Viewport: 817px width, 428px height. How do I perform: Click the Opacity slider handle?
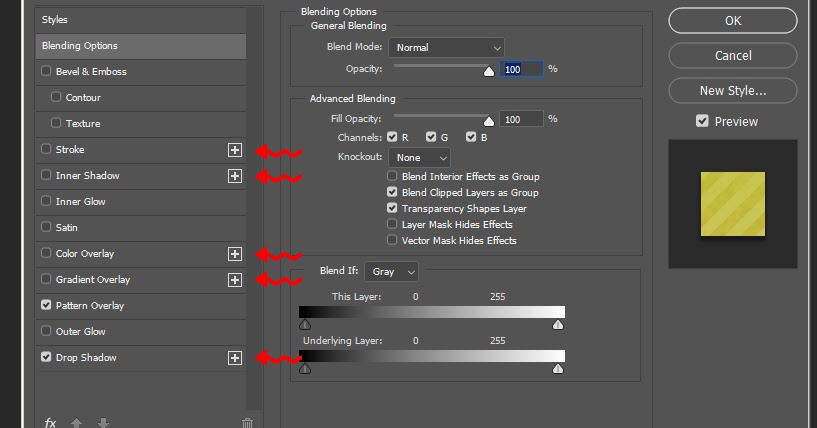pyautogui.click(x=489, y=71)
